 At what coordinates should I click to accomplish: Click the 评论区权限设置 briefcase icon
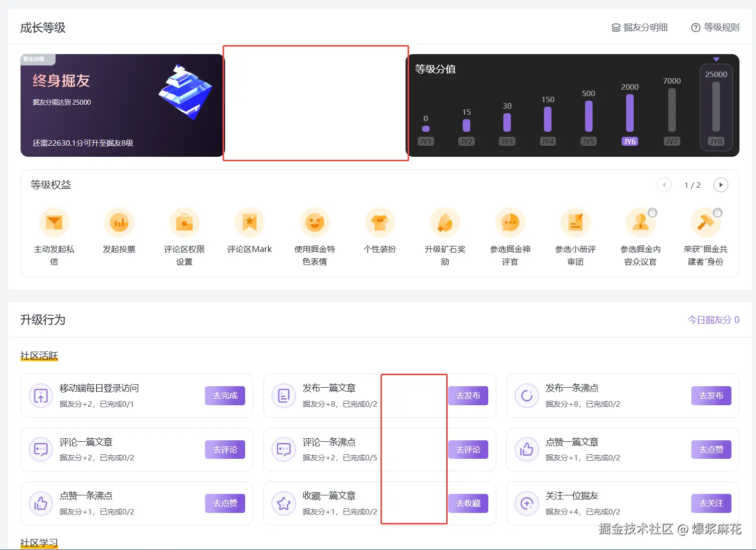[184, 222]
